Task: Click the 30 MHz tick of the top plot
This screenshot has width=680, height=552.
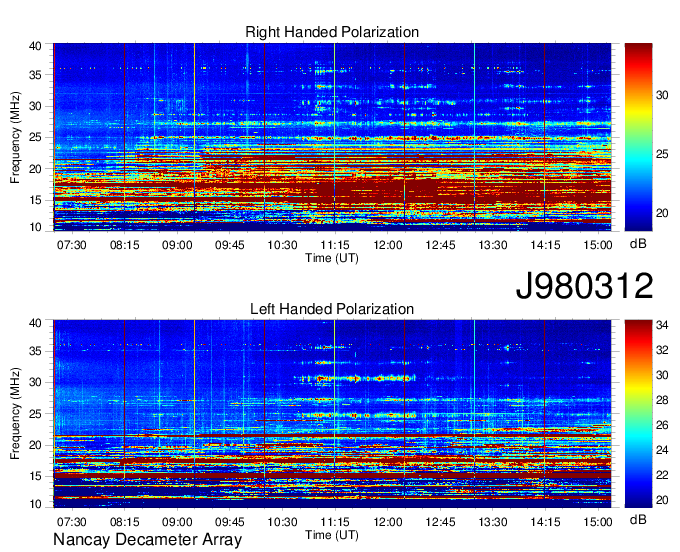Action: 35,107
